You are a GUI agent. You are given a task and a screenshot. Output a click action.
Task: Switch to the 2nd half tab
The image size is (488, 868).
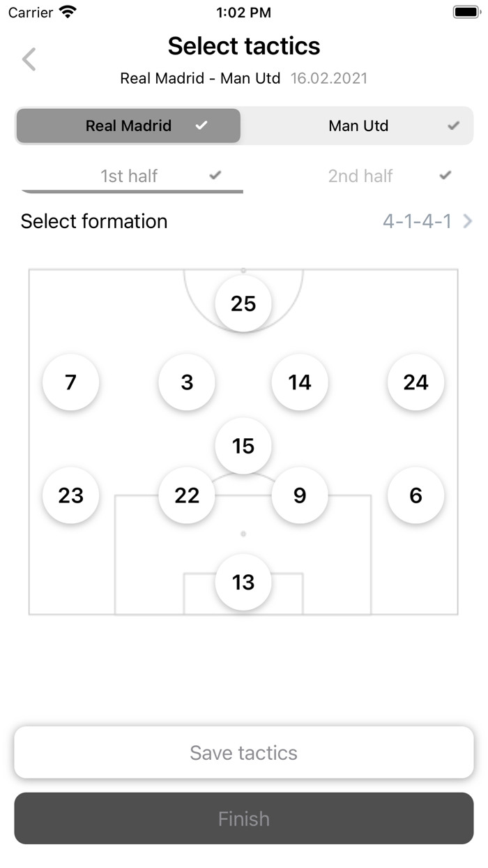click(x=360, y=176)
